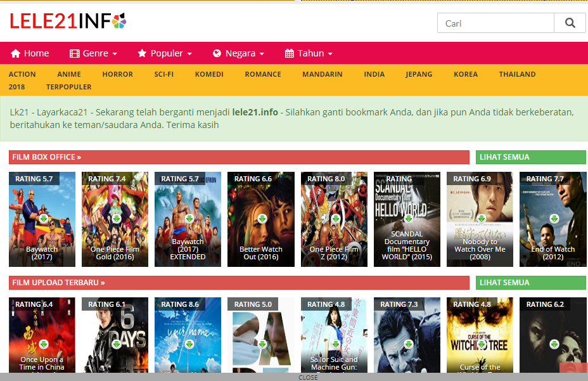Click the Populer star icon
This screenshot has height=381, width=588.
[142, 53]
